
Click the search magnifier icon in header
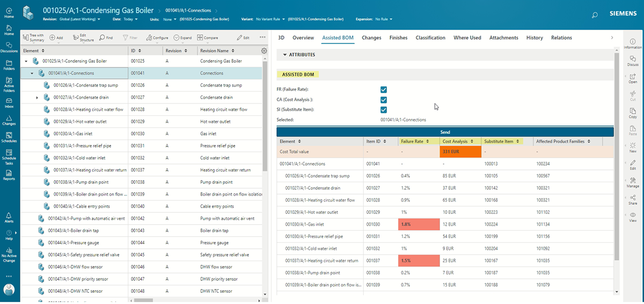pyautogui.click(x=595, y=16)
